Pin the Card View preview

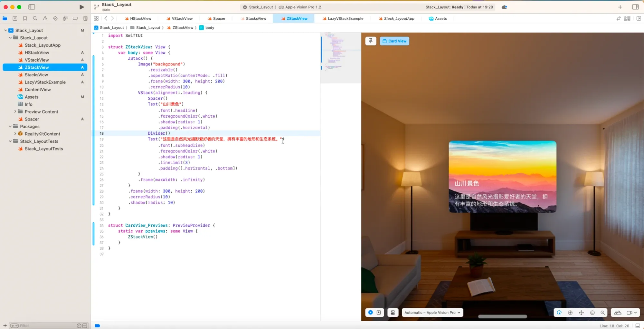pos(371,41)
